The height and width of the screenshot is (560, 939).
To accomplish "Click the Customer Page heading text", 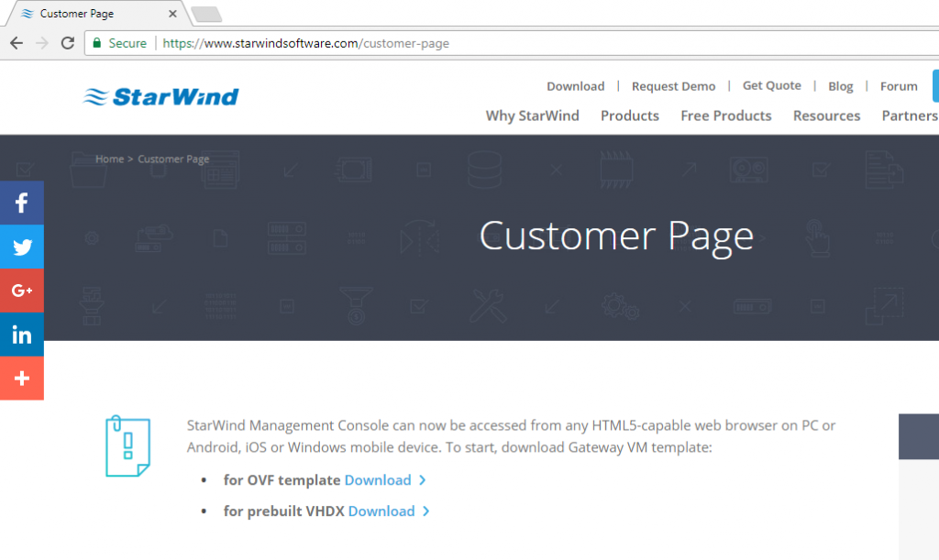I will point(616,236).
